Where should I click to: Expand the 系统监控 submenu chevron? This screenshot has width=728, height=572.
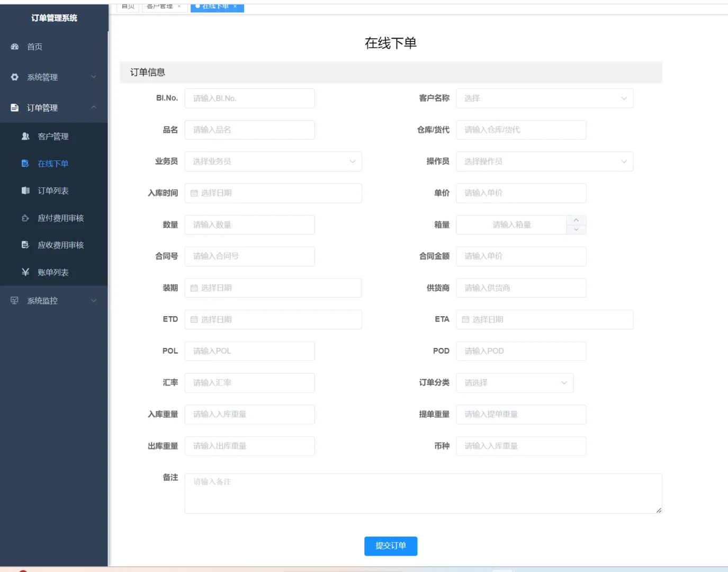click(94, 301)
